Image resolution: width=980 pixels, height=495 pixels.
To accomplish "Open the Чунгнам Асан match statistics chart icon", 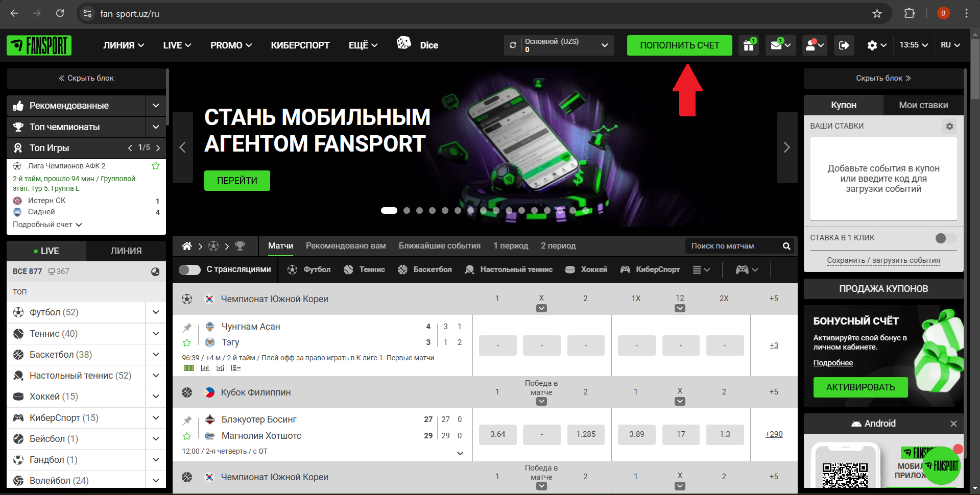I will 205,368.
